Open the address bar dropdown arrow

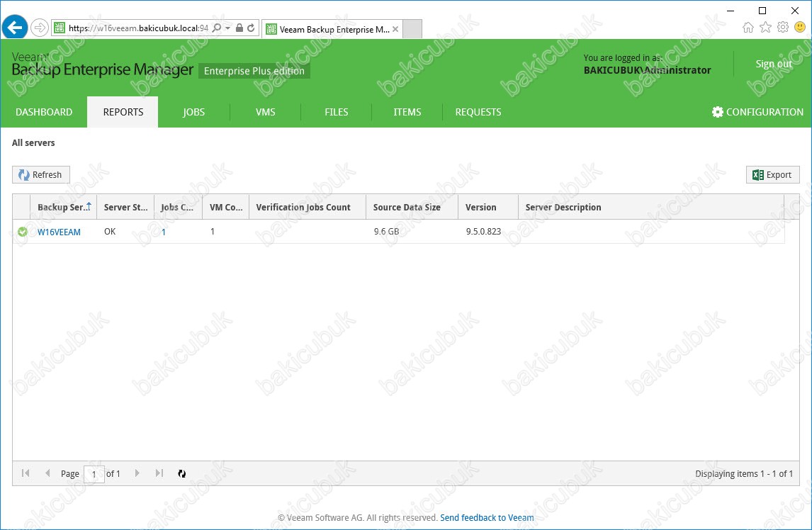(228, 28)
